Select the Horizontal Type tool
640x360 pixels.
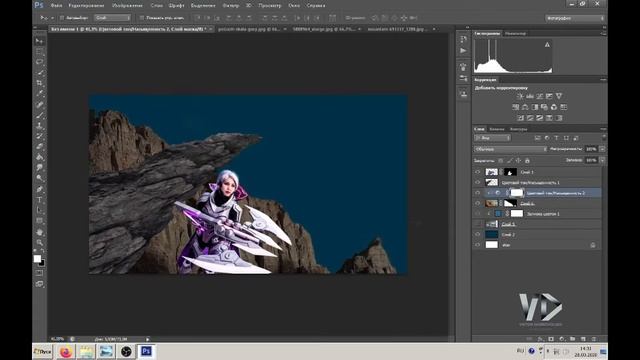[x=39, y=200]
